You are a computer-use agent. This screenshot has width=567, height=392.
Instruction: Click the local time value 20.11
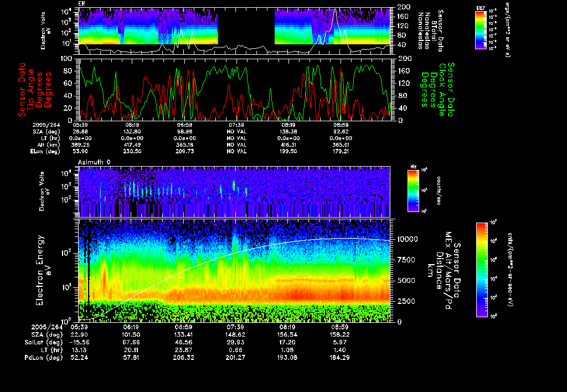pyautogui.click(x=131, y=350)
